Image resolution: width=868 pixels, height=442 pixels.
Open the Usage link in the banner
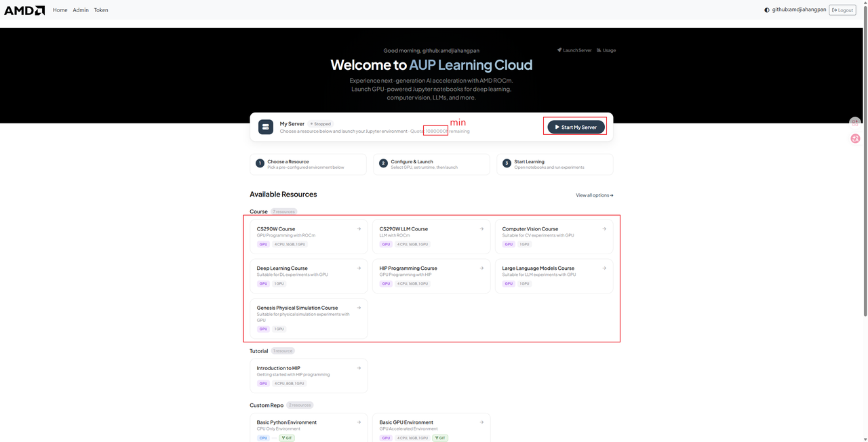pyautogui.click(x=606, y=50)
